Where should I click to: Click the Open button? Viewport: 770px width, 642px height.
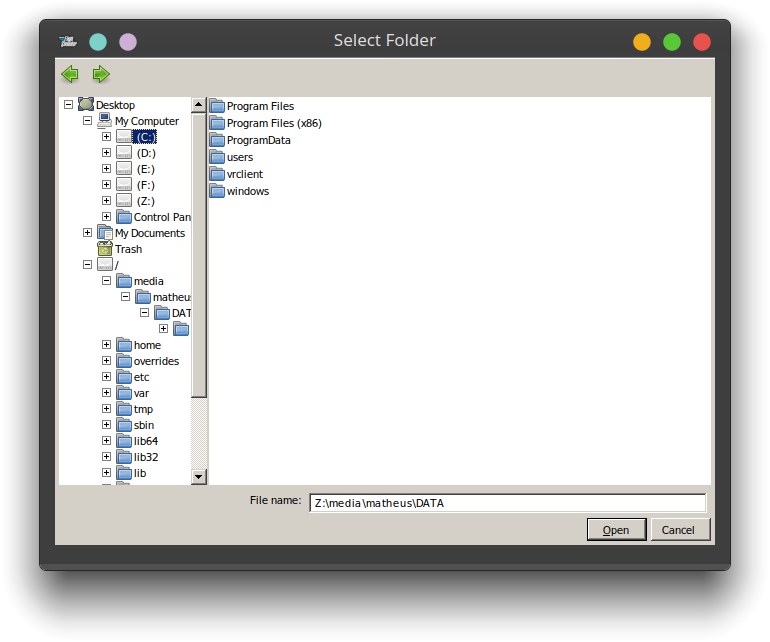tap(616, 530)
